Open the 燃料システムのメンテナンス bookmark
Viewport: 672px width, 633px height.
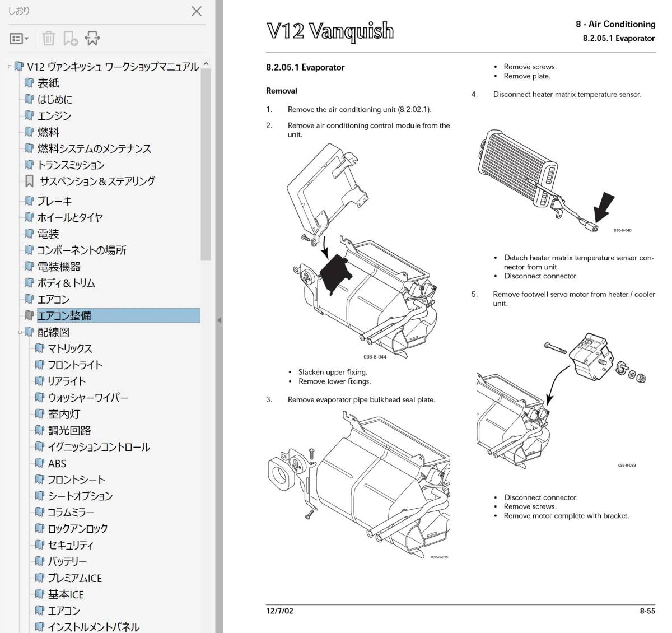(x=94, y=148)
